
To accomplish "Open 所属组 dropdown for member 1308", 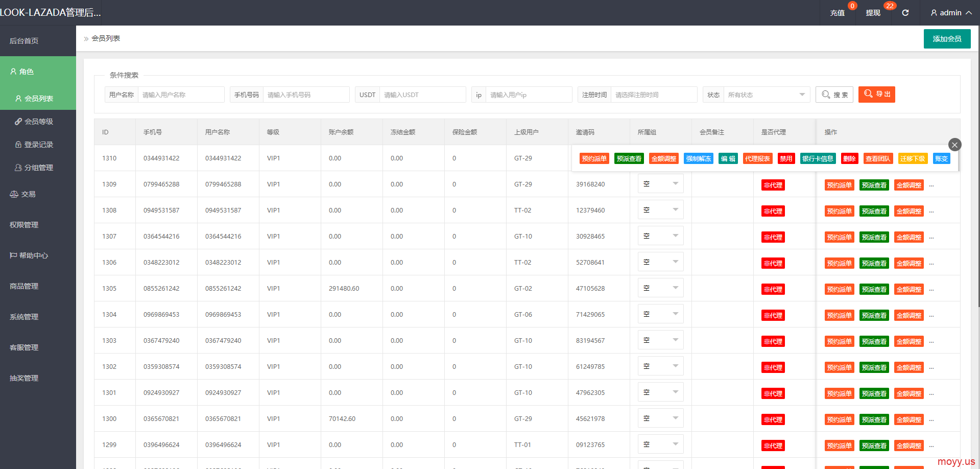I will click(661, 209).
